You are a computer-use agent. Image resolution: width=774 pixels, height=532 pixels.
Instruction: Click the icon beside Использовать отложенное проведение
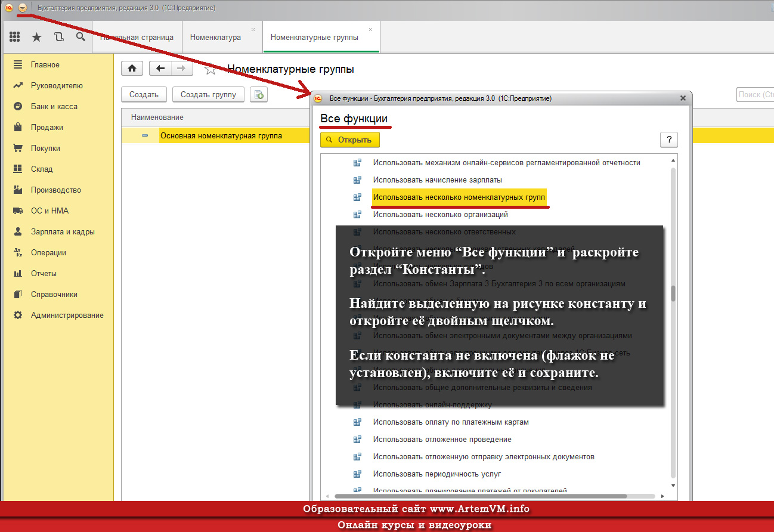point(357,439)
